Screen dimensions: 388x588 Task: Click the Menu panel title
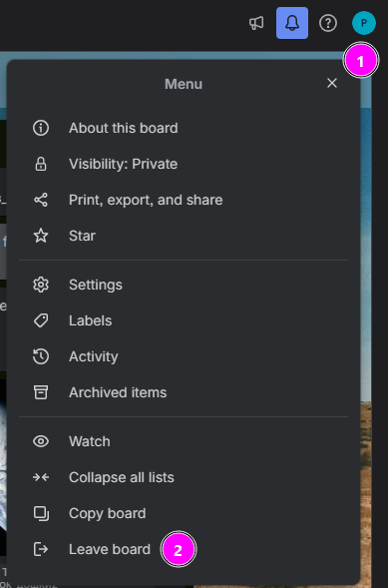coord(184,84)
